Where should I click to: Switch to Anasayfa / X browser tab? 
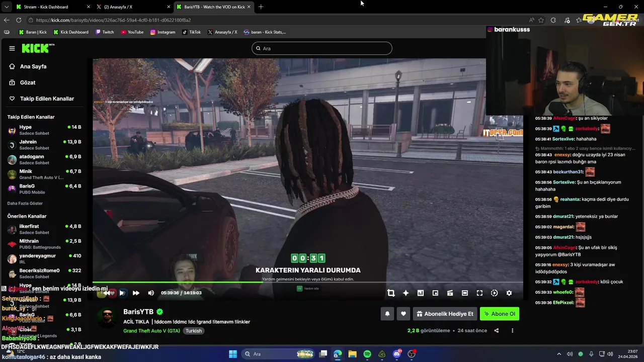point(133,7)
